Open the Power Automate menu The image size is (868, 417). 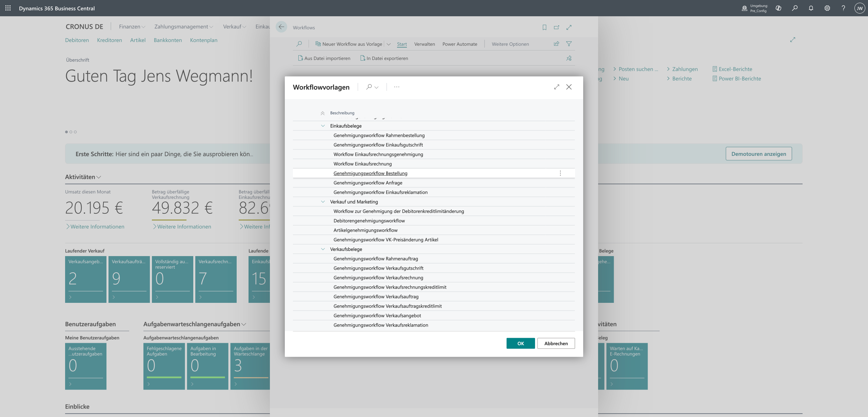459,44
